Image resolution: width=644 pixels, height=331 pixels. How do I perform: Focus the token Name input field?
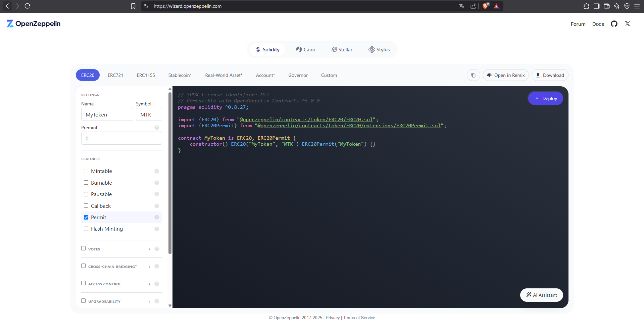pyautogui.click(x=107, y=114)
